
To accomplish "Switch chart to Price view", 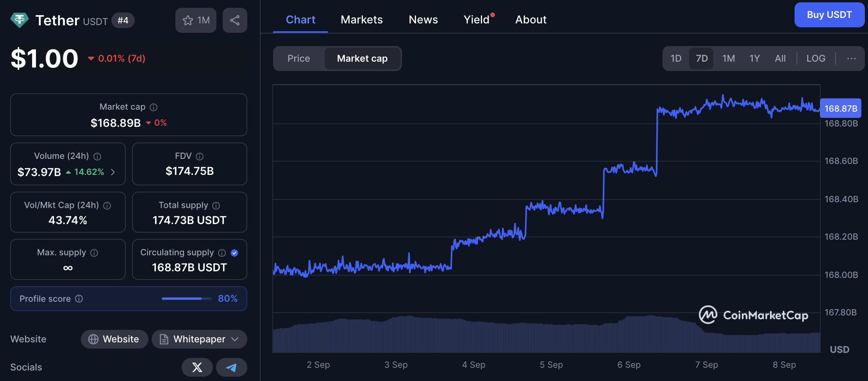I will pyautogui.click(x=298, y=59).
